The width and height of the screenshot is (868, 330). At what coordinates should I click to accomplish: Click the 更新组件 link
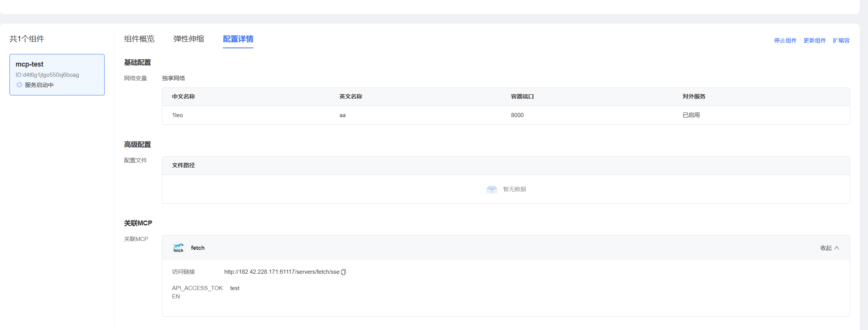(814, 40)
